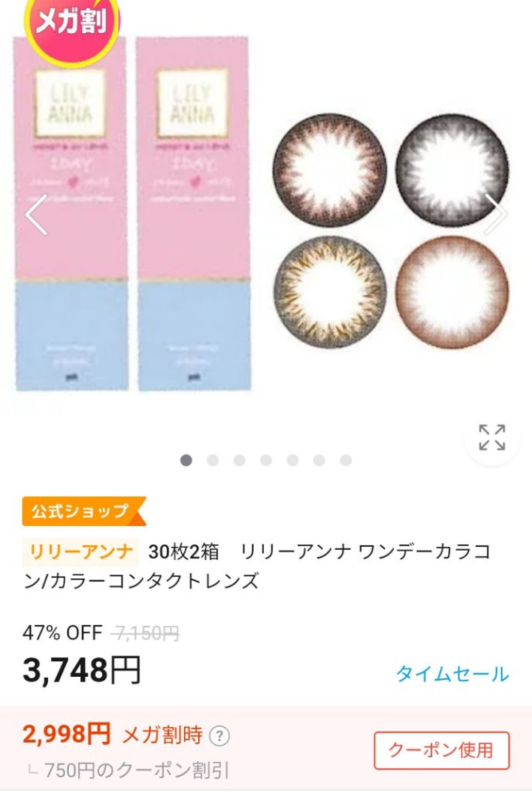Tap the product title text

pos(257,566)
